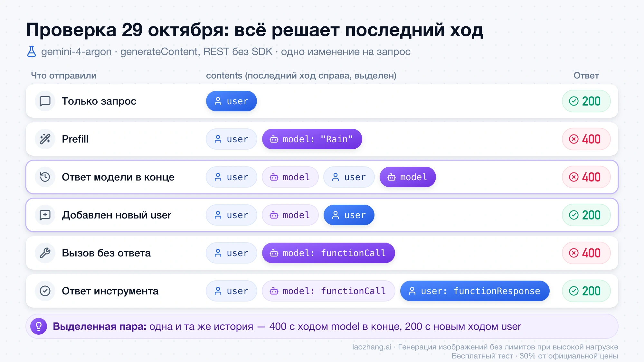Viewport: 644px width, 362px height.
Task: Click the 200 badge in the Добавлен новый user row
Action: [586, 215]
